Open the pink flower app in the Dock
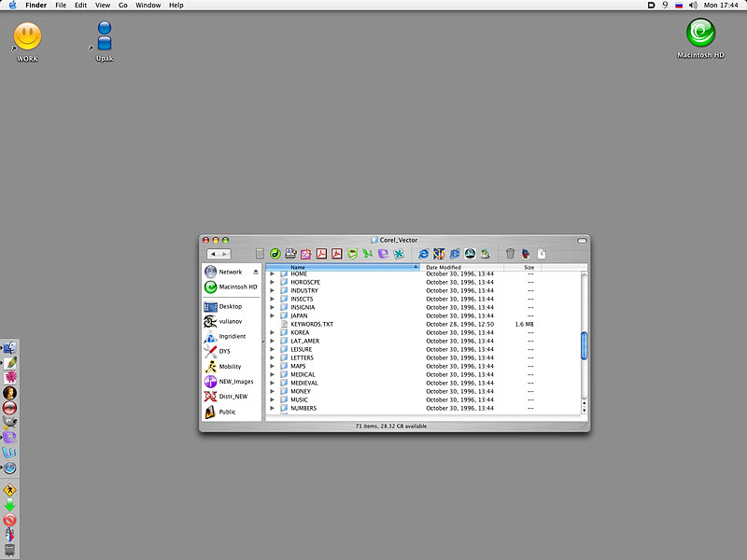 10,378
